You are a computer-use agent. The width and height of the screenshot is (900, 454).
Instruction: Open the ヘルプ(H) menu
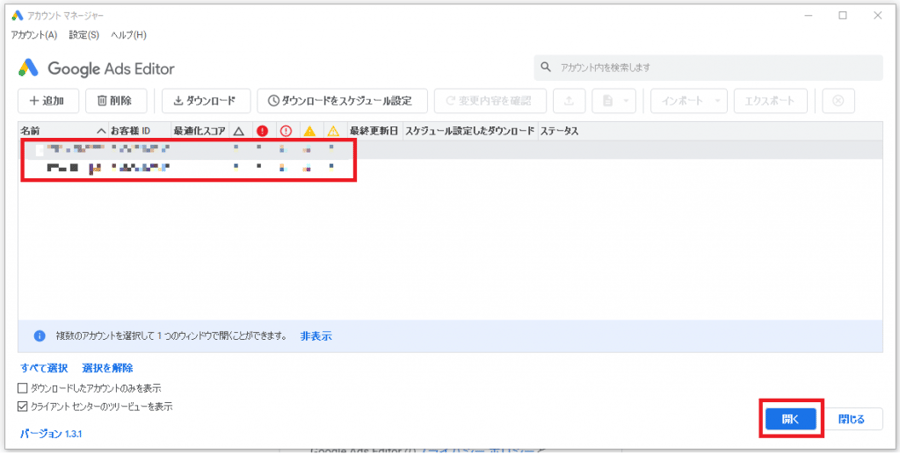pyautogui.click(x=129, y=35)
